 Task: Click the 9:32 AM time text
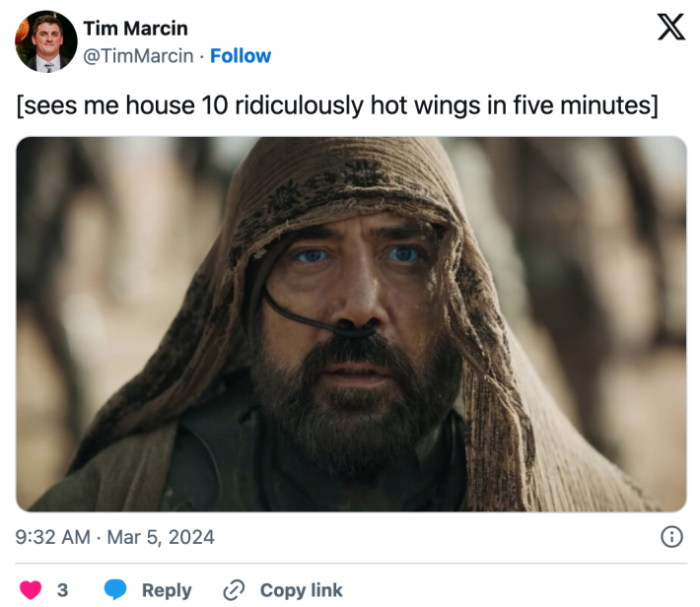coord(55,537)
